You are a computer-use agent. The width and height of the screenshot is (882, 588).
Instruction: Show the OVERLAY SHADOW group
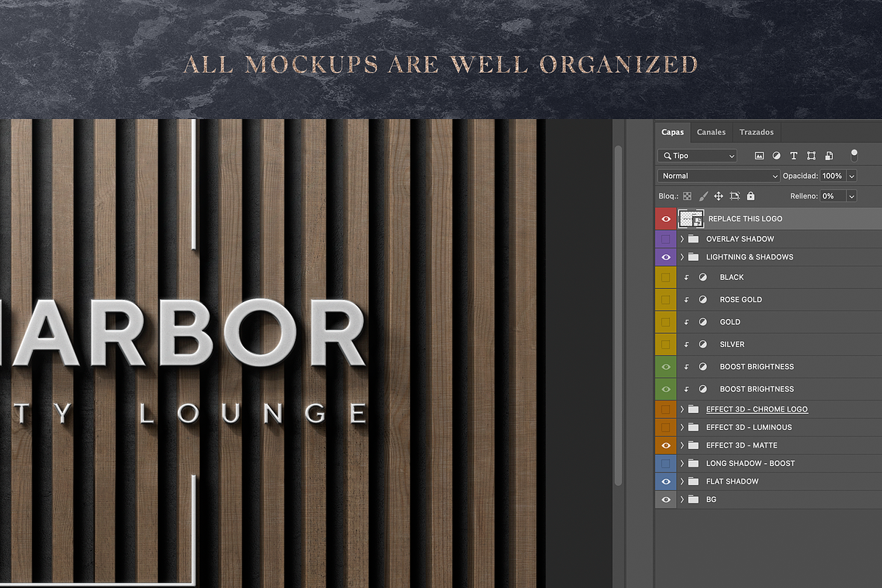point(666,239)
